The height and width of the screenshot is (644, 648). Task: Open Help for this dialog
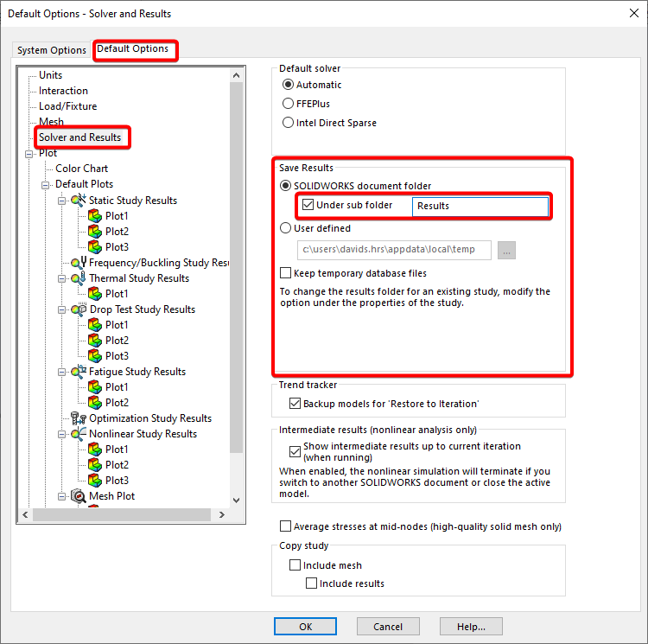click(x=471, y=627)
